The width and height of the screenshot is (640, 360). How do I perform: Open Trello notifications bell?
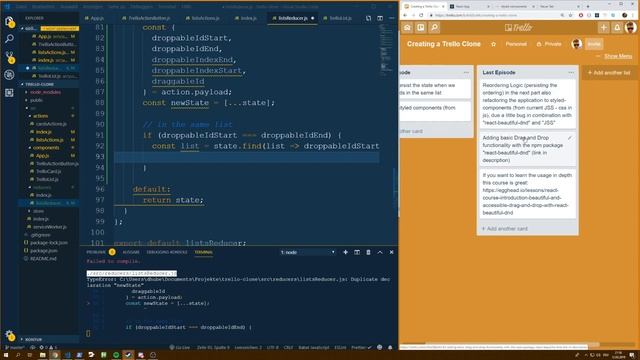tap(617, 28)
